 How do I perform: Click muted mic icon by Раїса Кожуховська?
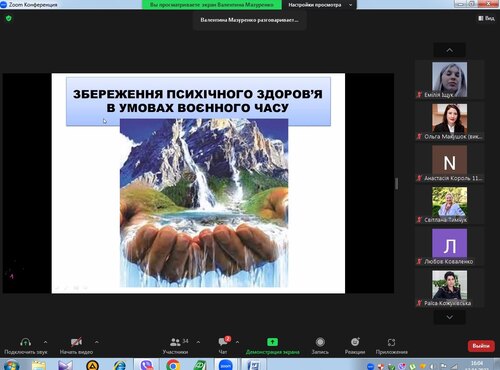coord(419,303)
